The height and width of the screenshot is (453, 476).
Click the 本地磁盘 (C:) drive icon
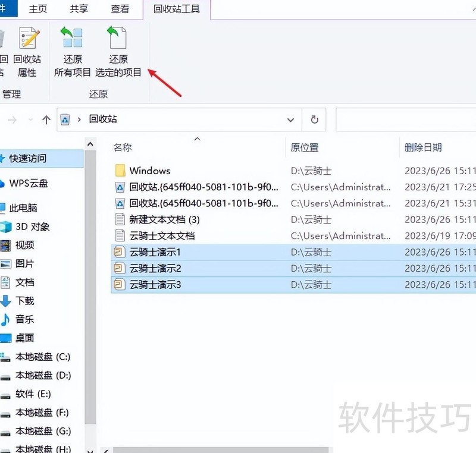tap(5, 357)
